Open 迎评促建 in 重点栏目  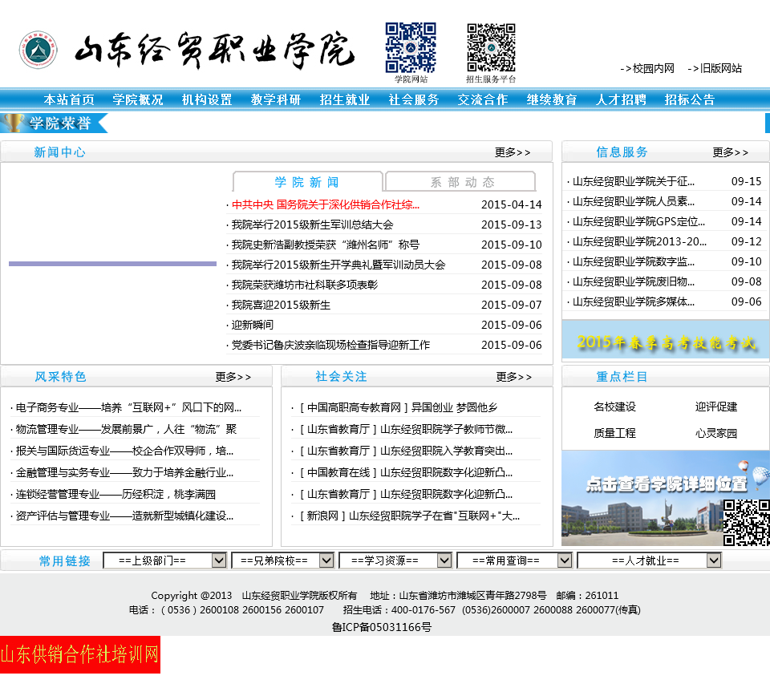[716, 407]
